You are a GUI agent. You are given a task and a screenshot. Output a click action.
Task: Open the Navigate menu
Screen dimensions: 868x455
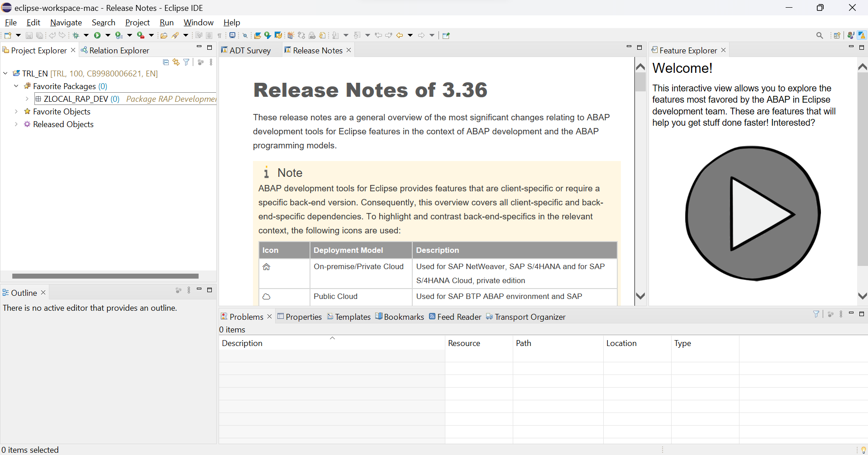pyautogui.click(x=66, y=23)
